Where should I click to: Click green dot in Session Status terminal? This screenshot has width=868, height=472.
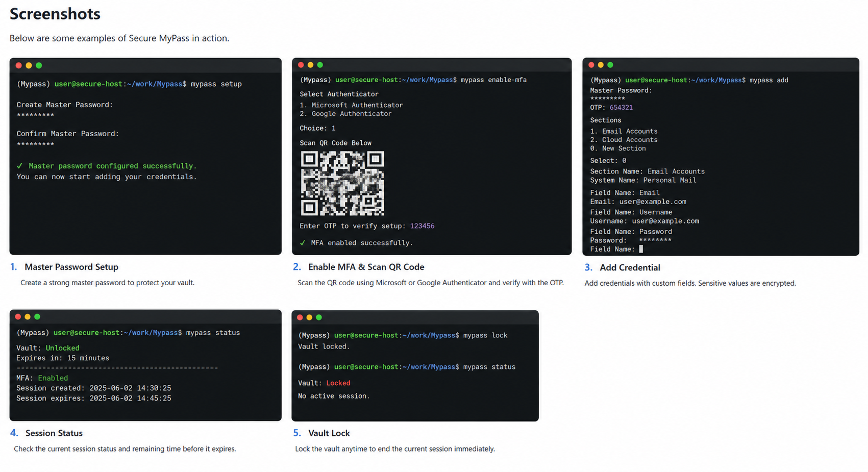tap(37, 317)
